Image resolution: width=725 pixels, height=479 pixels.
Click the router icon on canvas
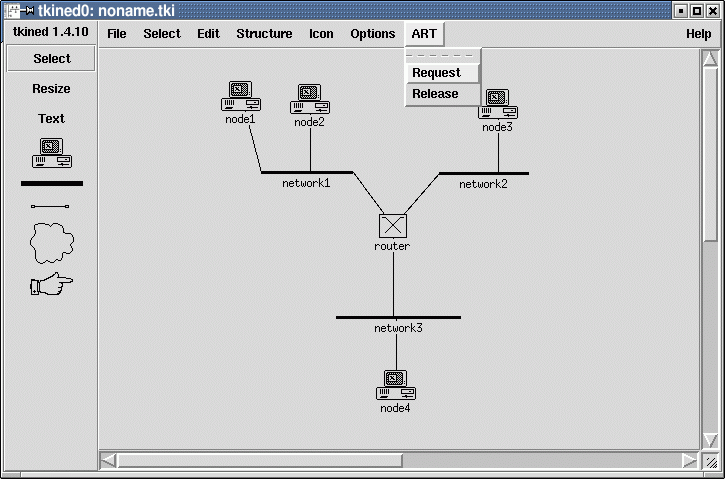(x=392, y=226)
